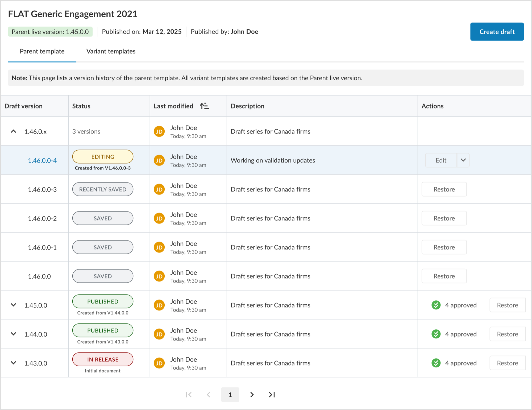This screenshot has height=410, width=532.
Task: Click 'Created from V1.43.0.0' text
Action: click(x=103, y=342)
